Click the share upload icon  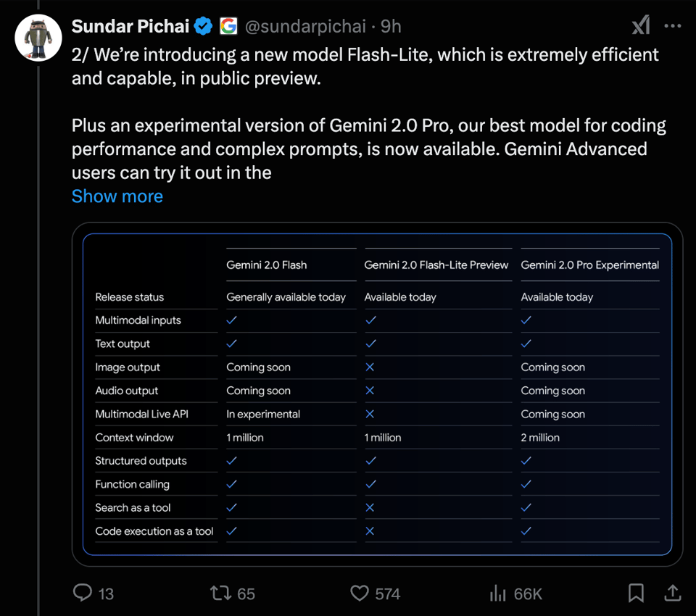click(672, 594)
